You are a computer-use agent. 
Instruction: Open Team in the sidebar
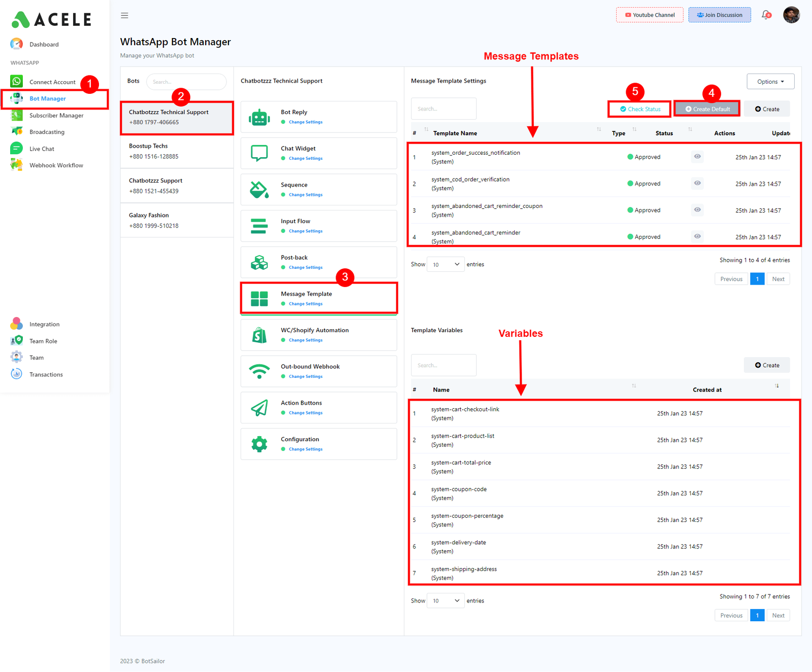click(37, 358)
